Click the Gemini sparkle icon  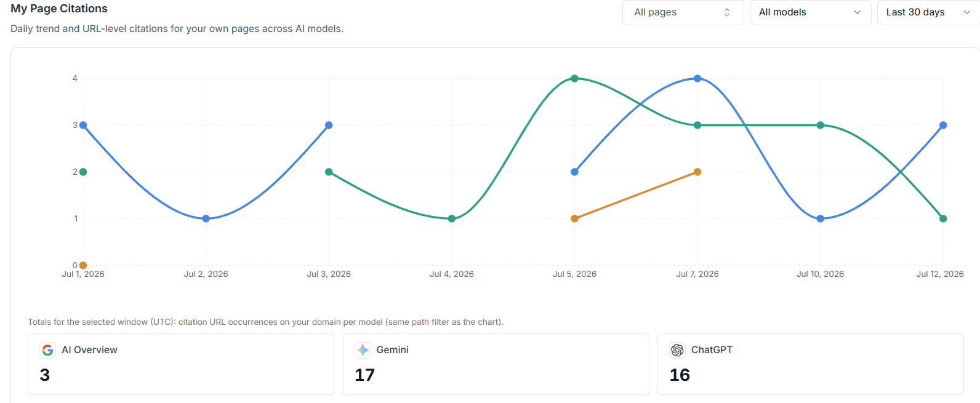click(363, 350)
